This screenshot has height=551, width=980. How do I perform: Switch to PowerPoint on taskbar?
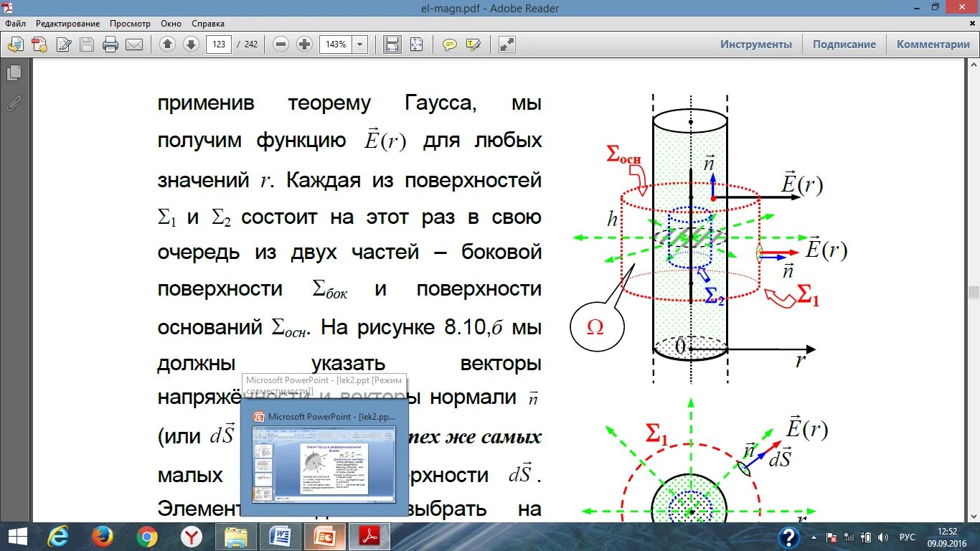point(325,537)
